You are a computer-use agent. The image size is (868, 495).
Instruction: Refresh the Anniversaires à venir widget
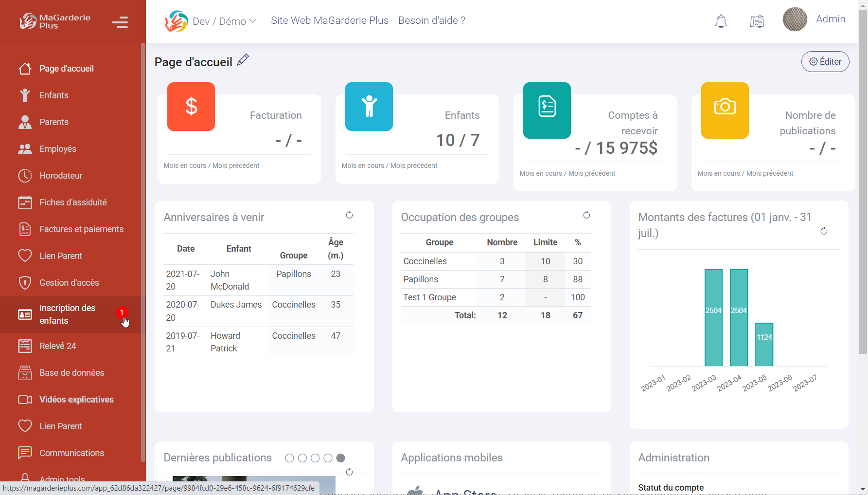(x=349, y=215)
